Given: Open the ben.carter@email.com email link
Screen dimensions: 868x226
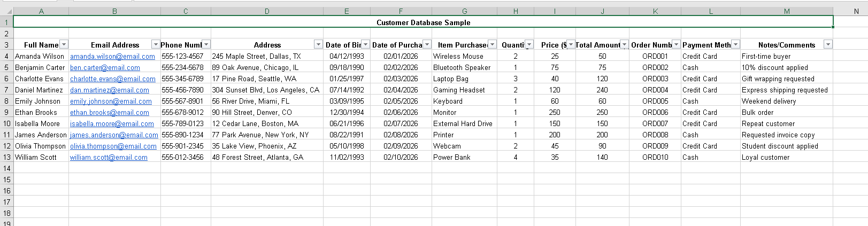Looking at the screenshot, I should click(x=105, y=68).
